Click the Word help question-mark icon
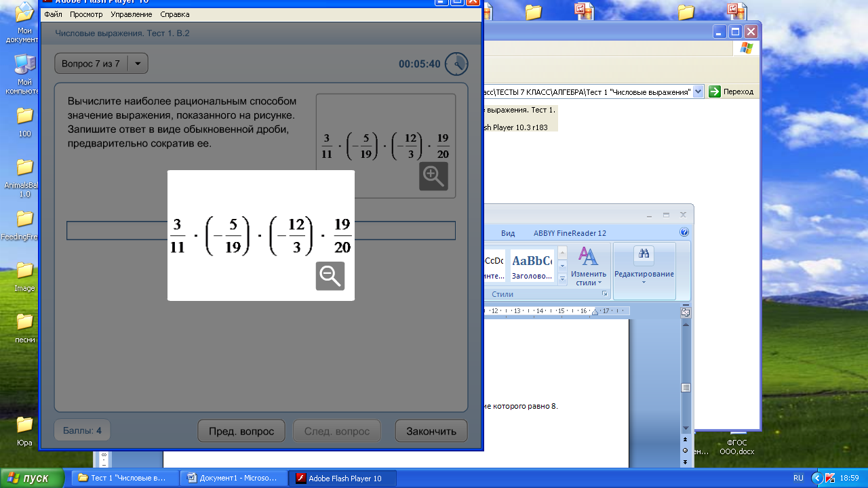 pos(684,232)
